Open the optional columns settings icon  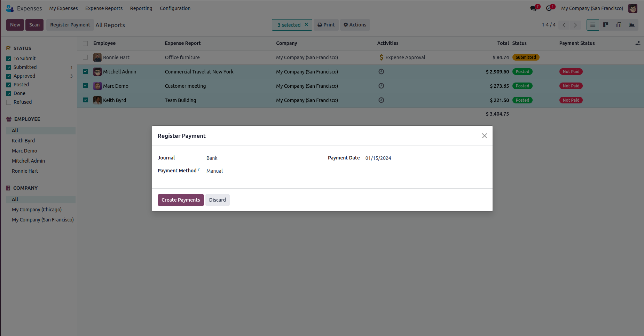pyautogui.click(x=638, y=43)
